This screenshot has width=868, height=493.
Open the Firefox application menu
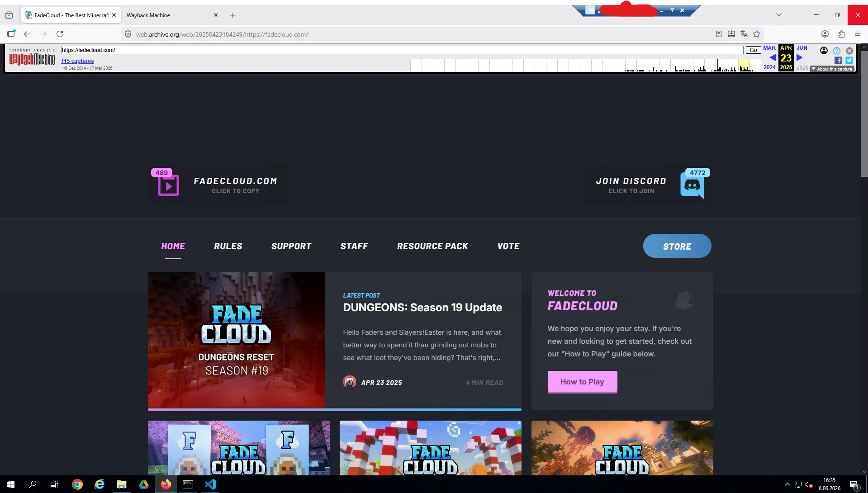pyautogui.click(x=858, y=34)
